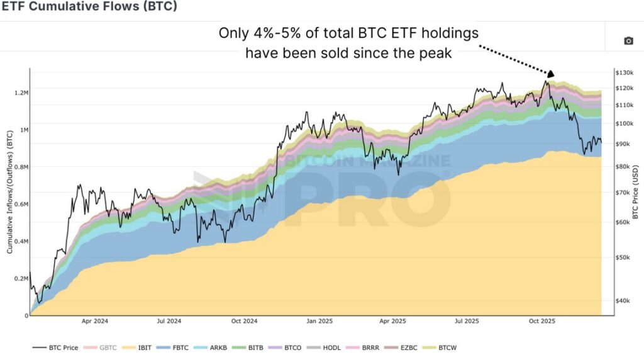
Task: Click the camera snapshot icon
Action: tap(628, 41)
